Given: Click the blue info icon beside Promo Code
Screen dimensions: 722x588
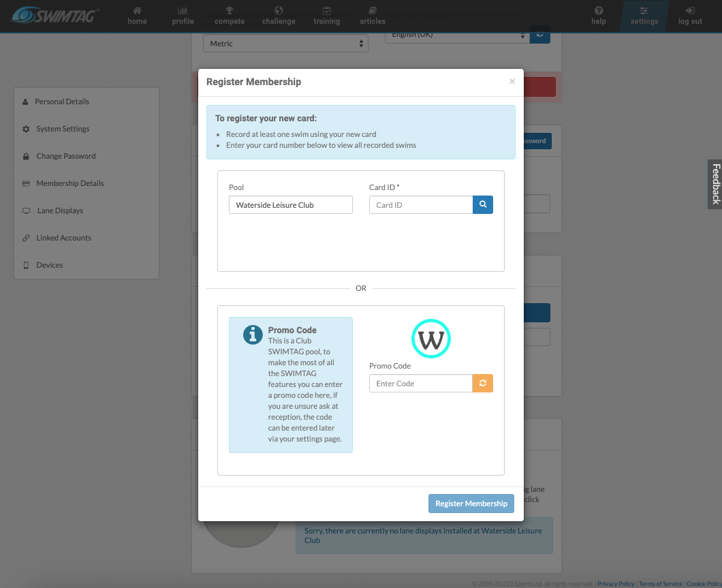Looking at the screenshot, I should [253, 335].
